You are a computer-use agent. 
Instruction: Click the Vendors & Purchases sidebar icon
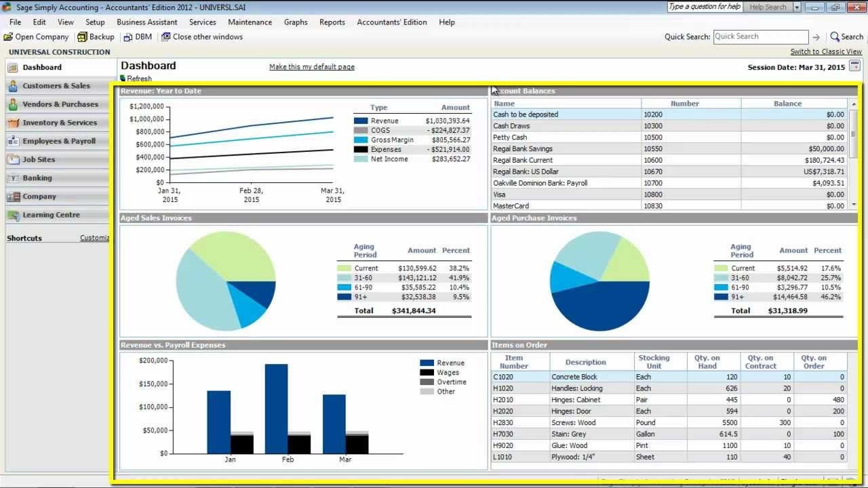pyautogui.click(x=13, y=104)
